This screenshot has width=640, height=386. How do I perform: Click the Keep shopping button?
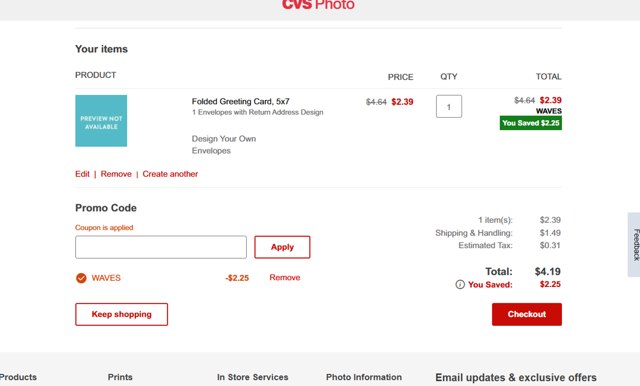(121, 314)
